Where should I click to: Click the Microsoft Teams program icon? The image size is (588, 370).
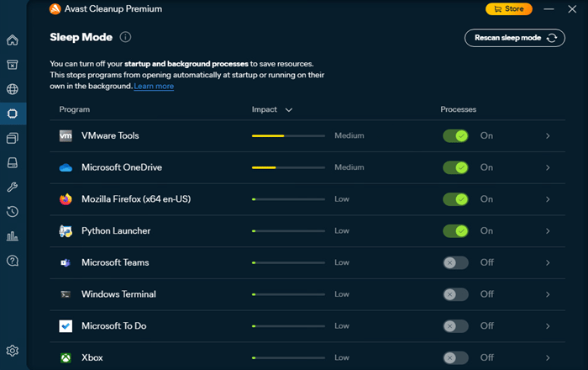tap(66, 262)
